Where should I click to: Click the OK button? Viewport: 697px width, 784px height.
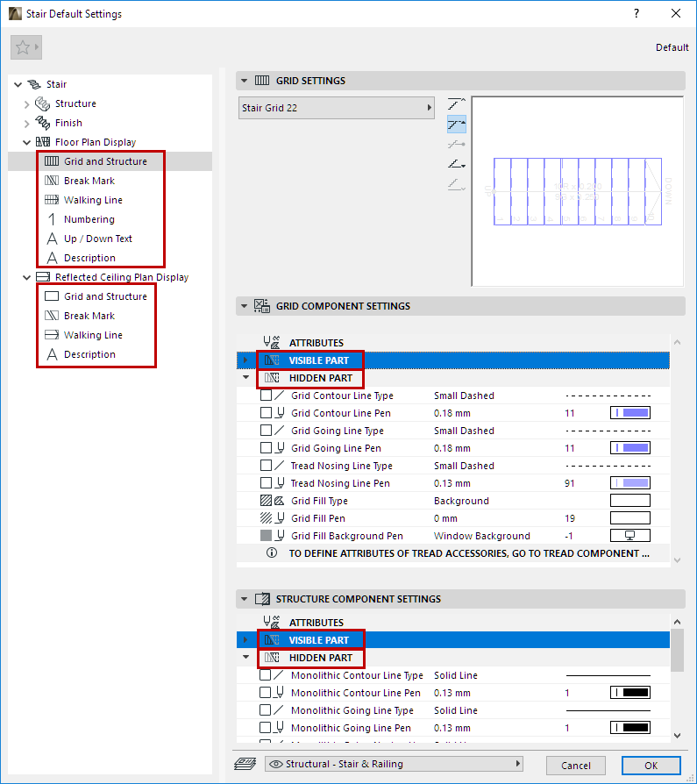point(651,765)
